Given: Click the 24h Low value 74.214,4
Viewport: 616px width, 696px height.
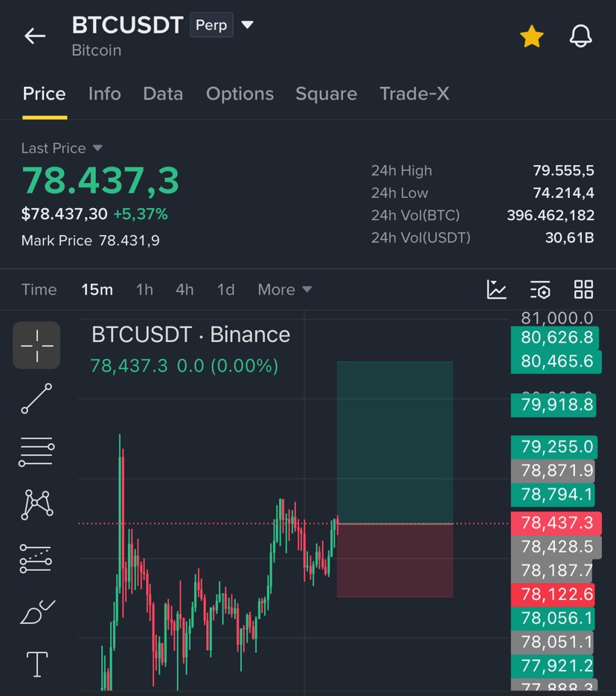Looking at the screenshot, I should 564,193.
